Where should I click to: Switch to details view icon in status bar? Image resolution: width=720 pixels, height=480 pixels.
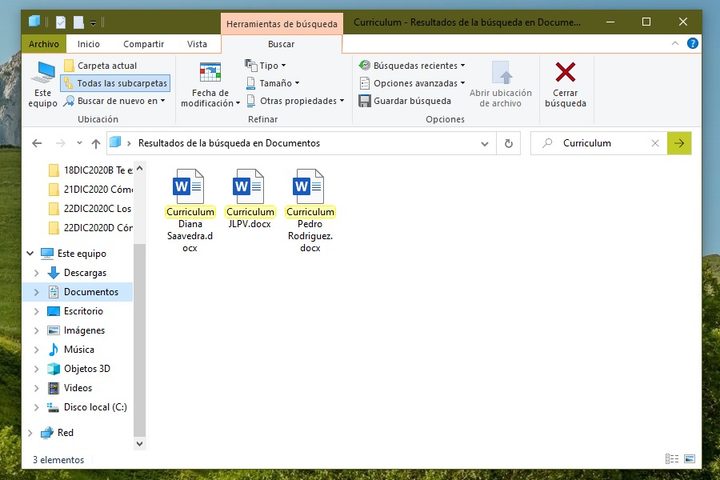tap(671, 459)
